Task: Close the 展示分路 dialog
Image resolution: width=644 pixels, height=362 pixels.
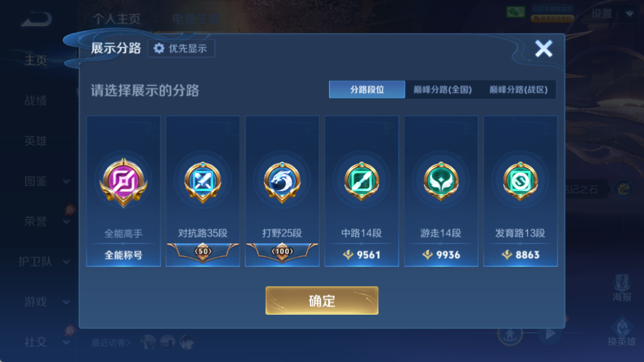Action: pos(543,49)
